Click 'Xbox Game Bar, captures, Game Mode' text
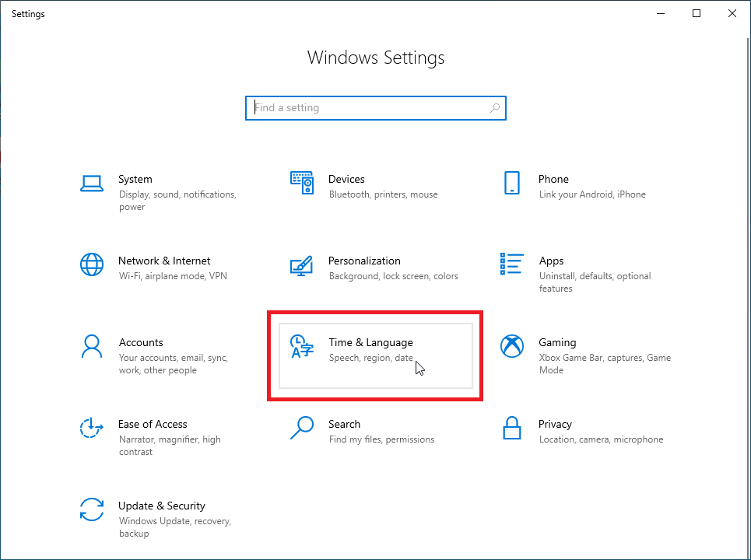Screen dimensions: 751x560 (605, 364)
